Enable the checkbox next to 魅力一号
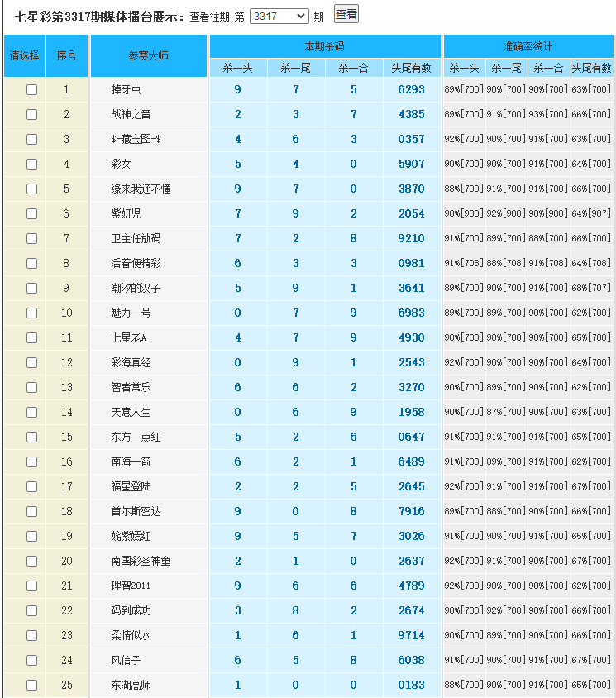616x698 pixels. click(x=31, y=313)
